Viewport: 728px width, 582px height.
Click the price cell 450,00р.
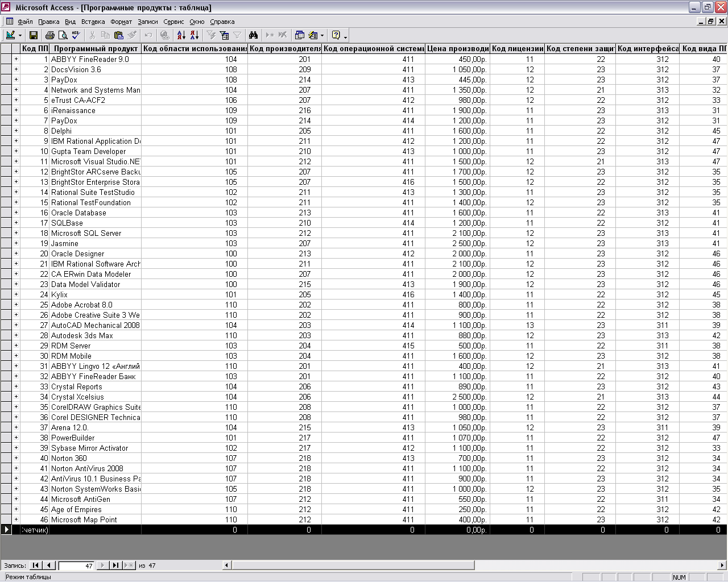(x=457, y=59)
